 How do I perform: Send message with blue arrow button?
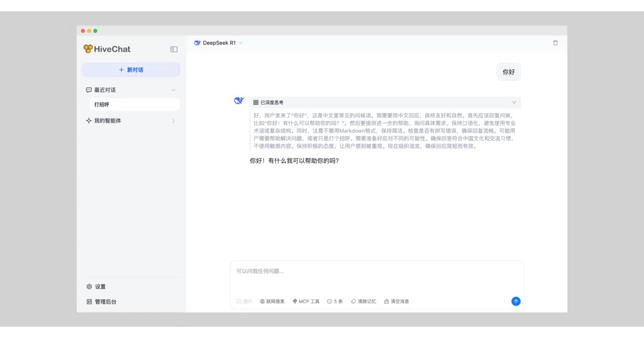(x=516, y=302)
